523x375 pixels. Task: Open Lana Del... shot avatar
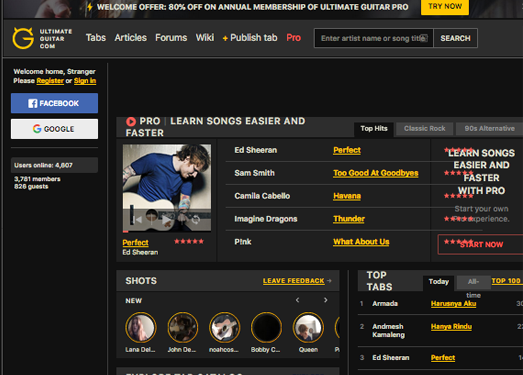(140, 328)
